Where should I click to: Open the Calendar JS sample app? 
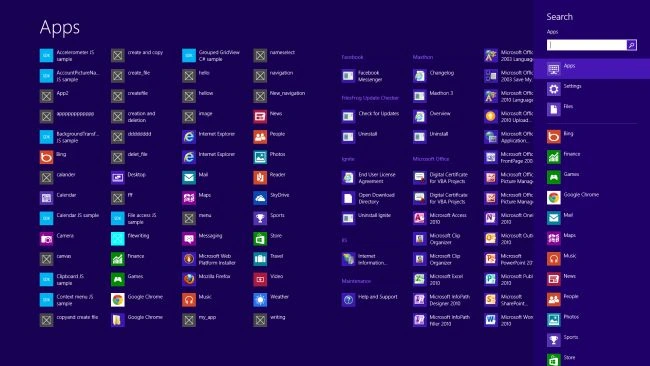pyautogui.click(x=70, y=218)
